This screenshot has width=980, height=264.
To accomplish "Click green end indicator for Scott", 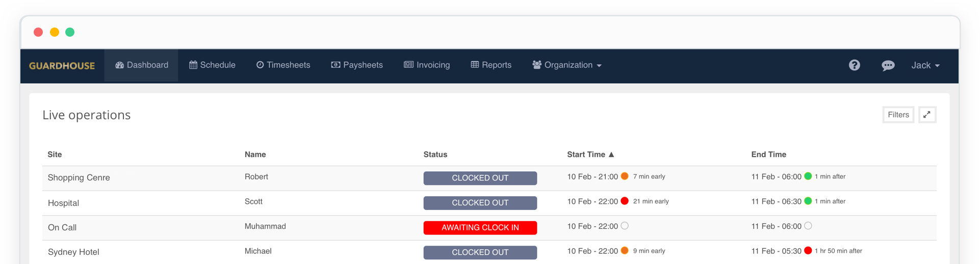I will click(808, 201).
